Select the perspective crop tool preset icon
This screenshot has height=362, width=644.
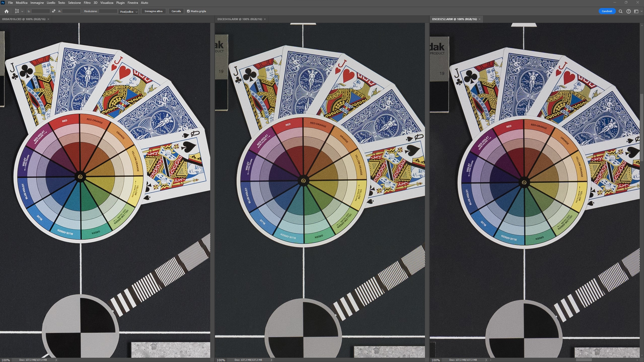pos(17,11)
